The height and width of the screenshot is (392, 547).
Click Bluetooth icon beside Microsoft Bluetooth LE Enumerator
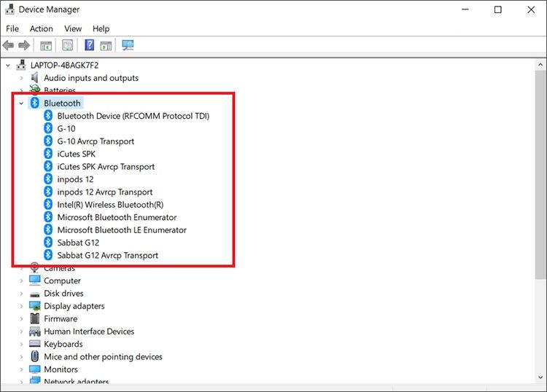(48, 230)
